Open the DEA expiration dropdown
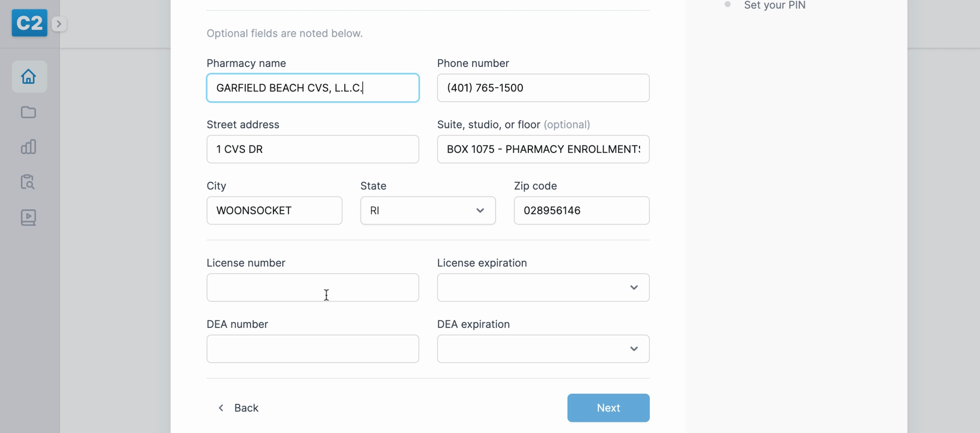 543,349
